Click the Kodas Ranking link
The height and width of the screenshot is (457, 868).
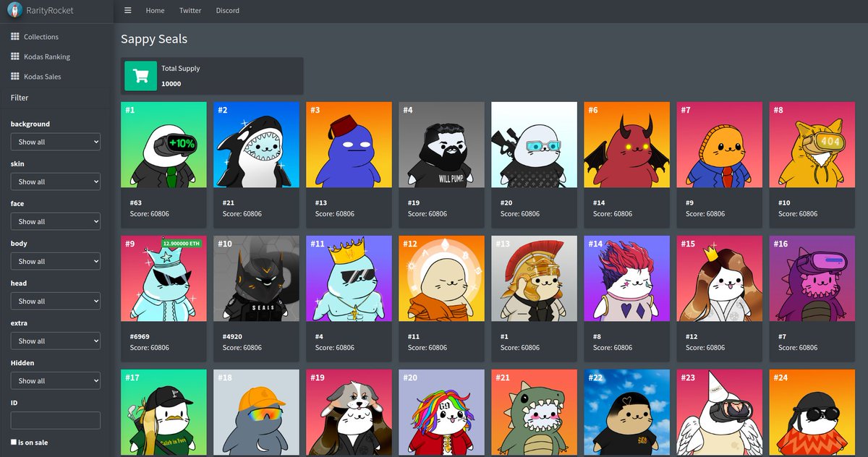click(x=46, y=56)
